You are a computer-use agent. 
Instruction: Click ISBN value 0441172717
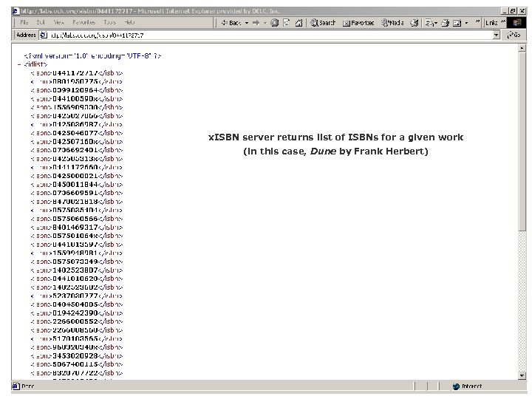pos(75,73)
